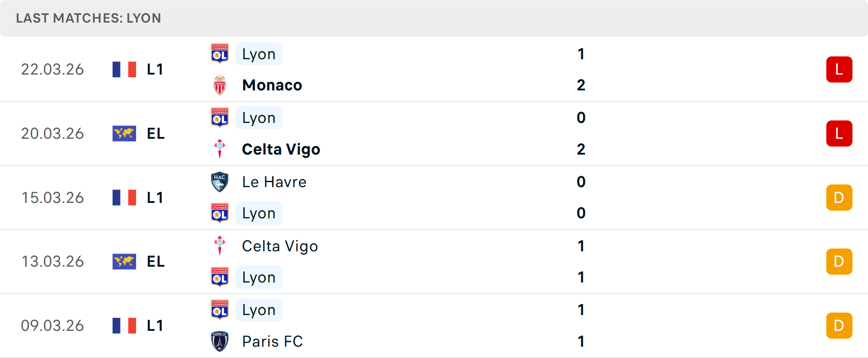Click French flag on 09.03.26 match
Viewport: 868px width, 358px height.
(124, 326)
